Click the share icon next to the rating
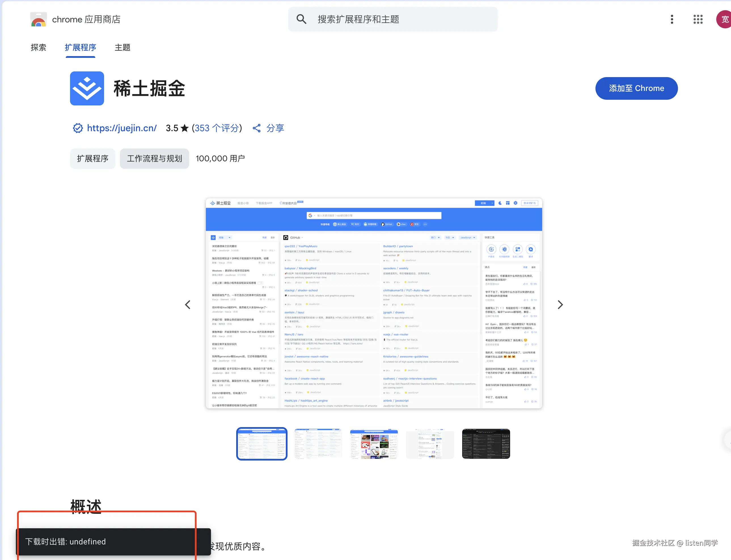The height and width of the screenshot is (560, 731). click(x=257, y=128)
